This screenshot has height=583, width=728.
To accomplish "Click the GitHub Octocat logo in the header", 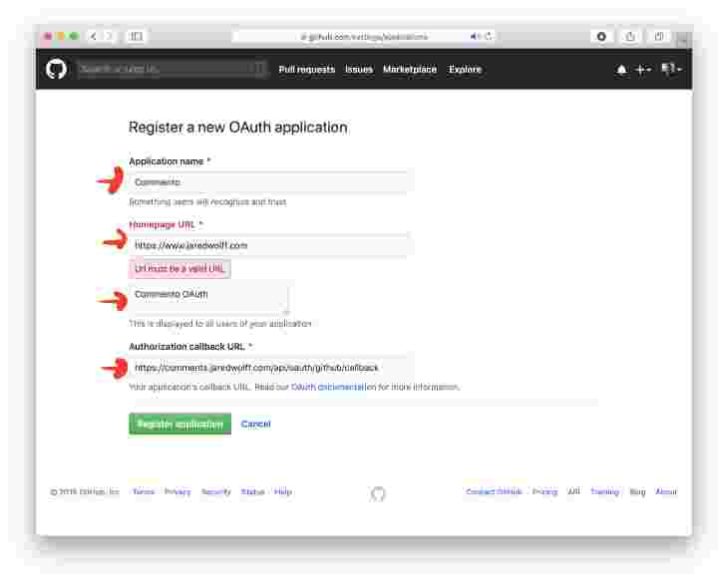I will click(56, 69).
